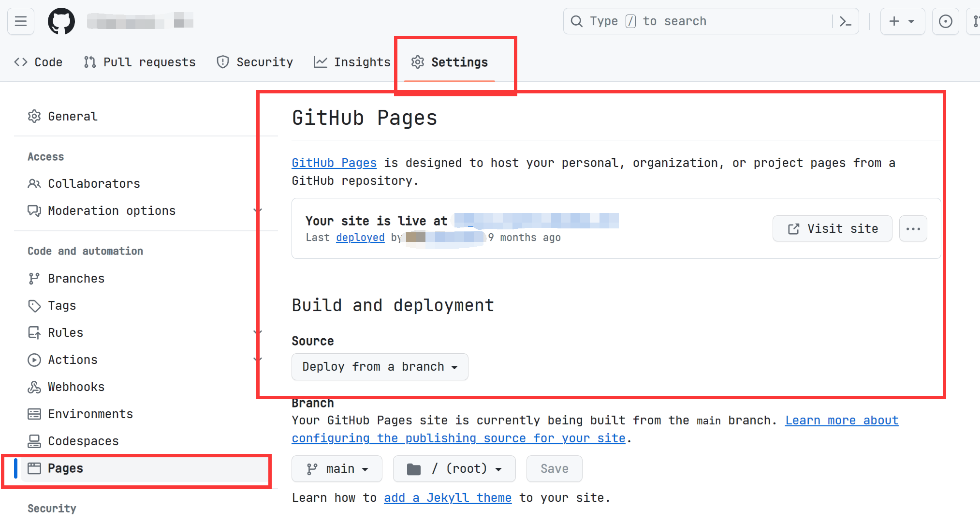Click the Codespaces sidebar icon
The width and height of the screenshot is (980, 526).
[34, 441]
